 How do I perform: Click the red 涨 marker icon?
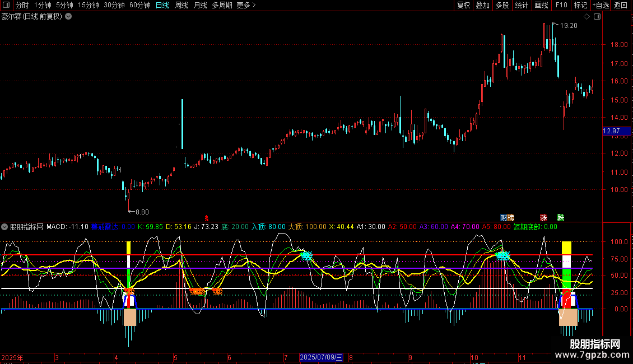(543, 217)
